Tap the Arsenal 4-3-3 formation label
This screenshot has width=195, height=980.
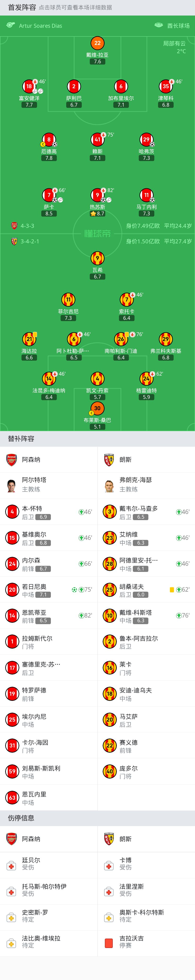pyautogui.click(x=27, y=226)
